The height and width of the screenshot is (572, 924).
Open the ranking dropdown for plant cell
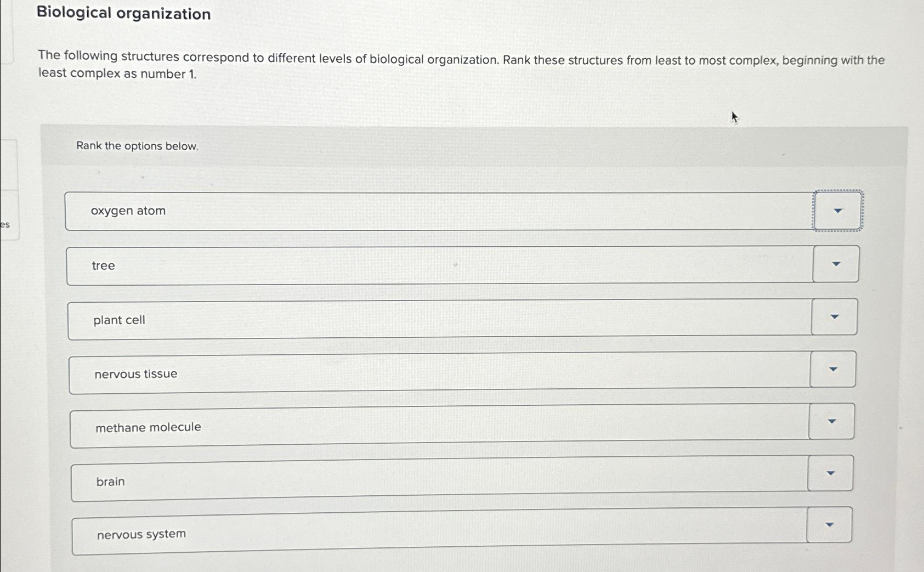[x=834, y=317]
